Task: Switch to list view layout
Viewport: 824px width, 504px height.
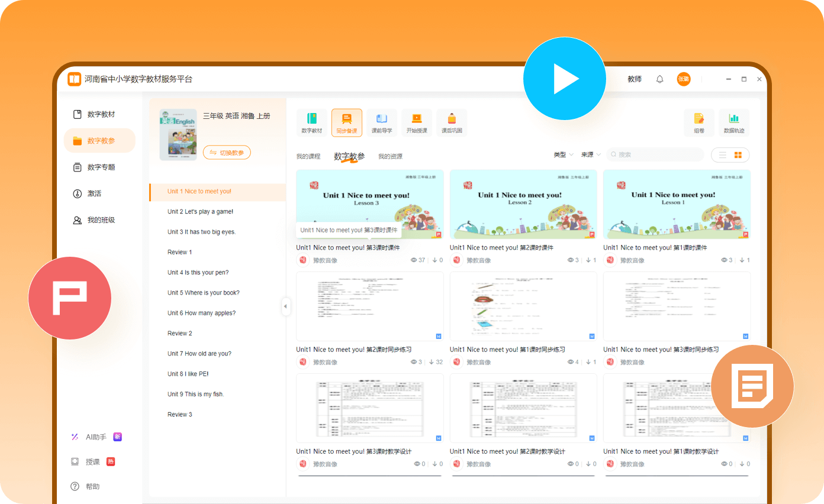Action: coord(722,155)
